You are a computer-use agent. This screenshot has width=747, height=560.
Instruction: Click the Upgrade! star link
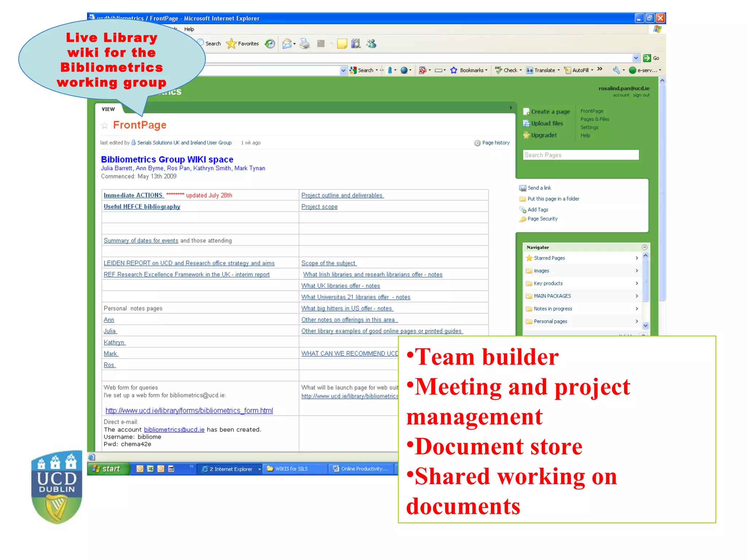(540, 135)
